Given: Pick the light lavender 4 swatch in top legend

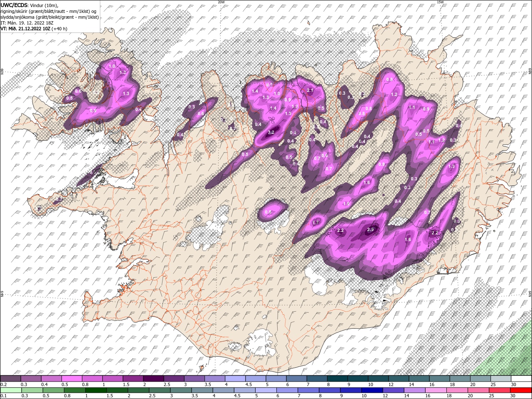Looking at the screenshot, I should tap(235, 379).
